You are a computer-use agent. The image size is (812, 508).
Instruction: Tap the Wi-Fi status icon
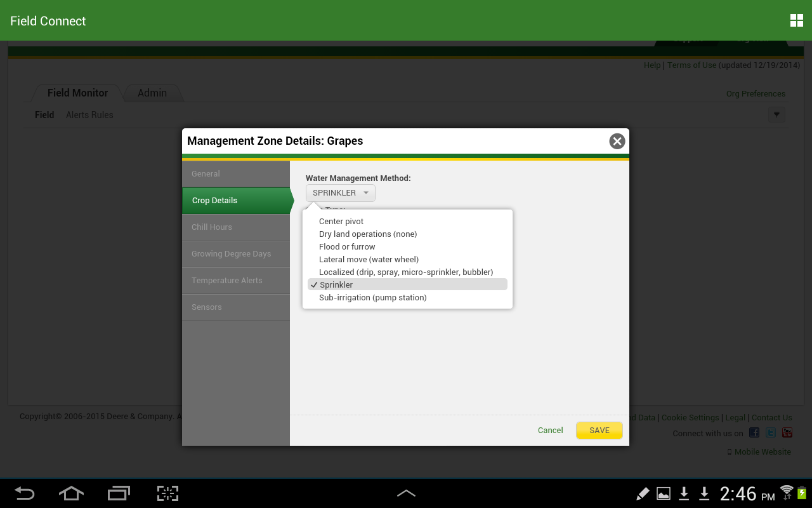pyautogui.click(x=787, y=492)
